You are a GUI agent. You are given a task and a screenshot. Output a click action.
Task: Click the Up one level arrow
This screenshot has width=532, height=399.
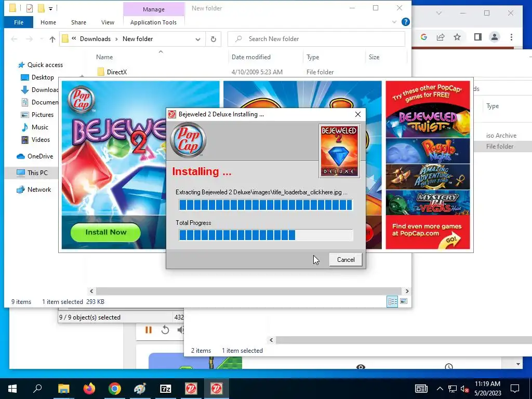point(52,39)
